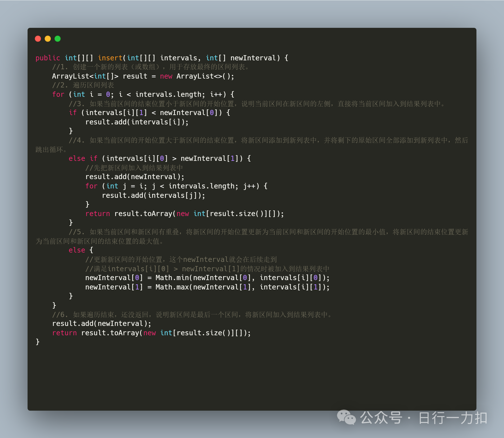Click the green maximize dot

pyautogui.click(x=58, y=39)
